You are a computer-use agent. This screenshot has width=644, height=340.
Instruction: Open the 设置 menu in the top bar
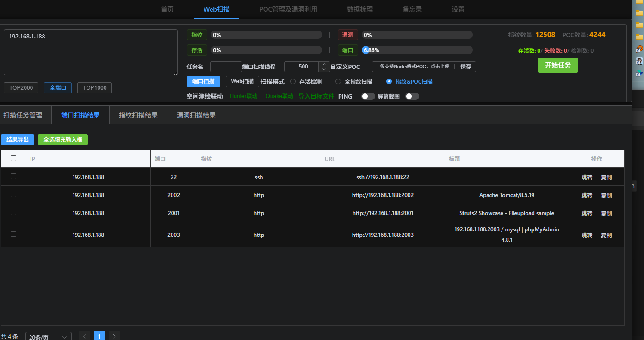pos(458,9)
